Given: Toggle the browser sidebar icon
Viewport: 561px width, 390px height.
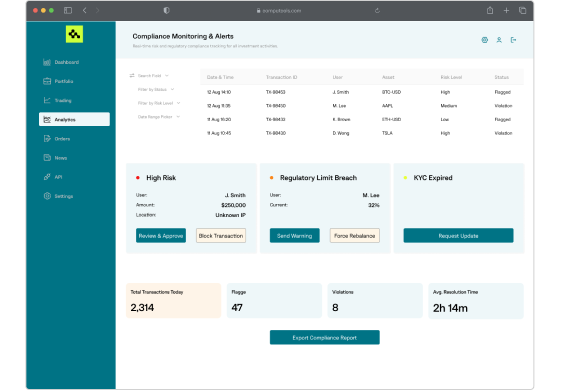Looking at the screenshot, I should coord(68,10).
